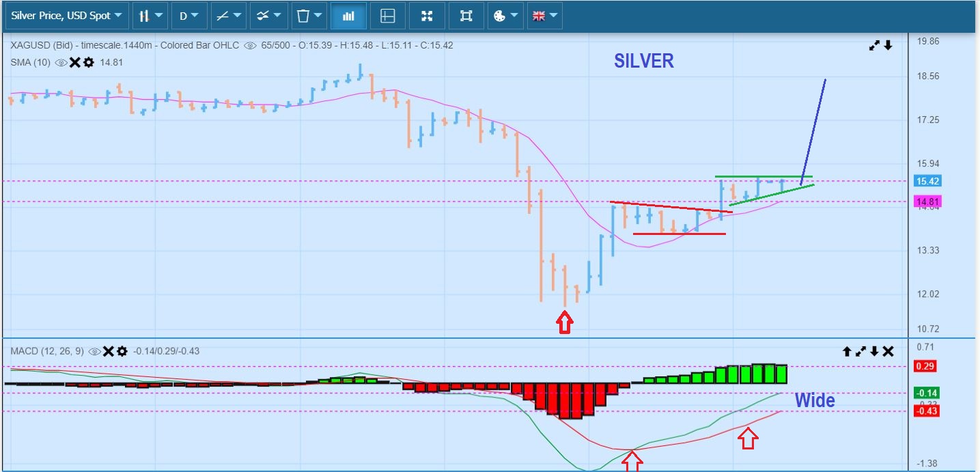
Task: Toggle MACD indicator visibility eye
Action: tap(94, 351)
